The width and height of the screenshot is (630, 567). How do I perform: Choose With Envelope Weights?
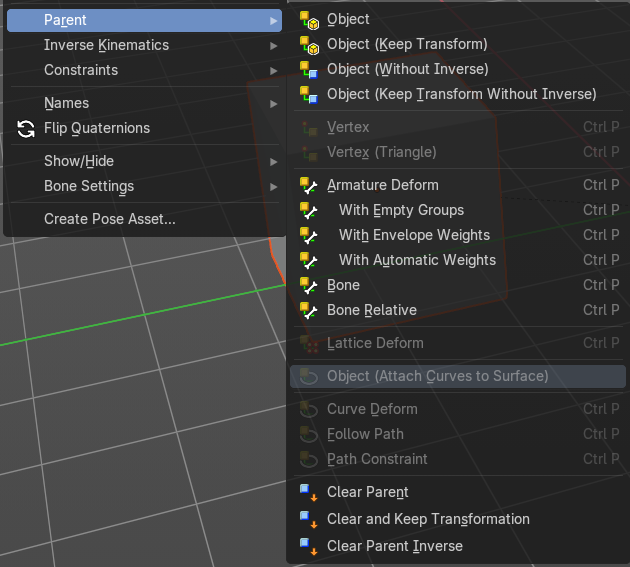pyautogui.click(x=458, y=235)
